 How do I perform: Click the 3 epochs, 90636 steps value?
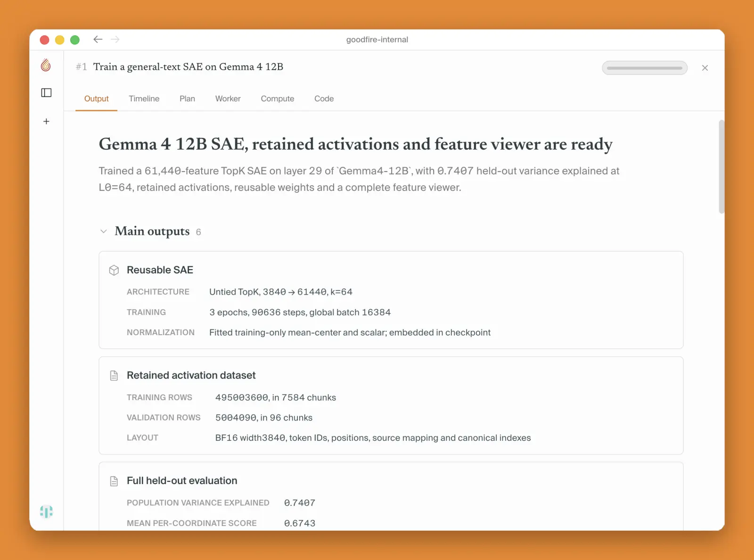coord(300,312)
